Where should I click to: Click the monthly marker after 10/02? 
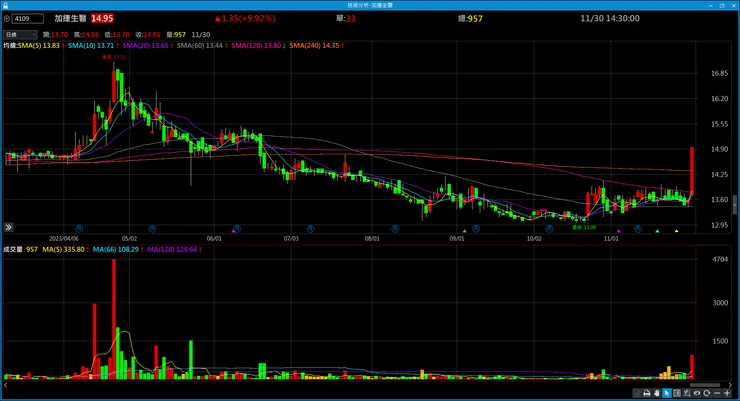click(549, 229)
